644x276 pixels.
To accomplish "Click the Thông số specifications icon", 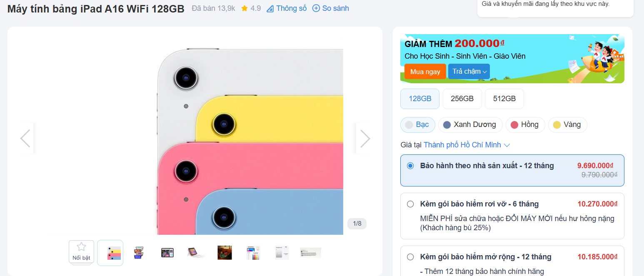I will pyautogui.click(x=270, y=8).
